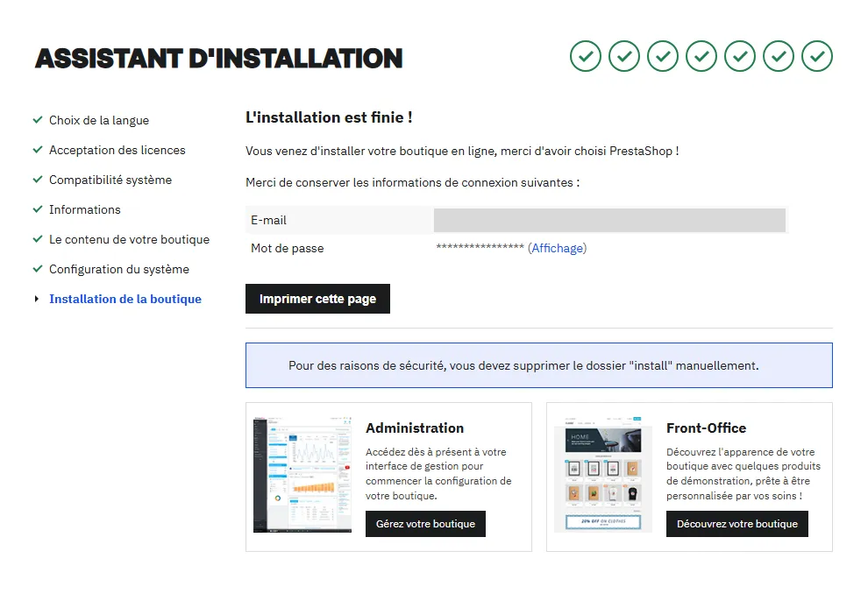This screenshot has height=615, width=868.
Task: Click the seventh green step checkmark circle
Action: coord(817,56)
